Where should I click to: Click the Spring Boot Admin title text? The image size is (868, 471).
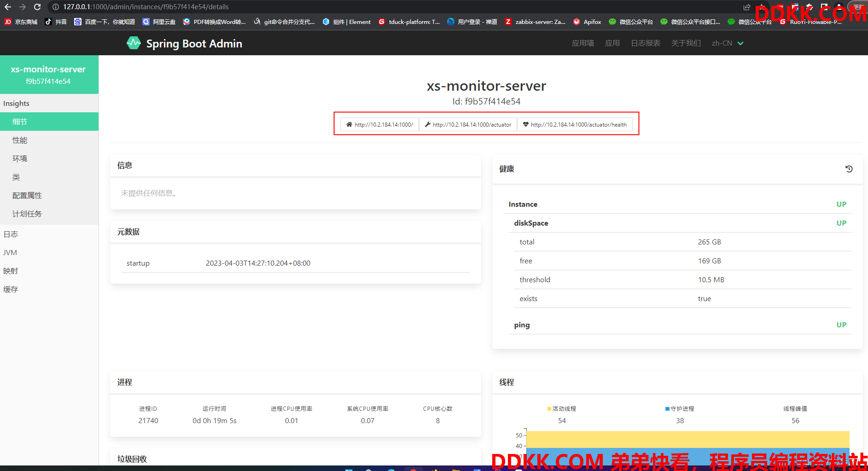pyautogui.click(x=194, y=43)
